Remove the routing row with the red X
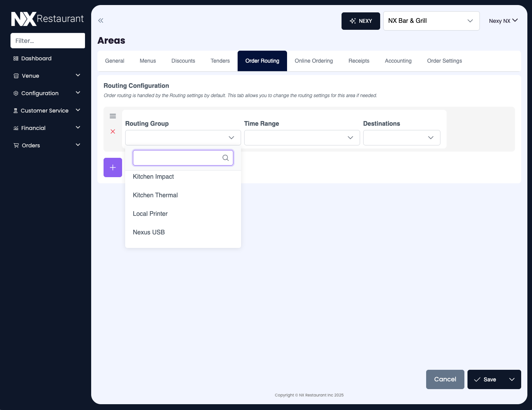The image size is (532, 410). tap(113, 132)
